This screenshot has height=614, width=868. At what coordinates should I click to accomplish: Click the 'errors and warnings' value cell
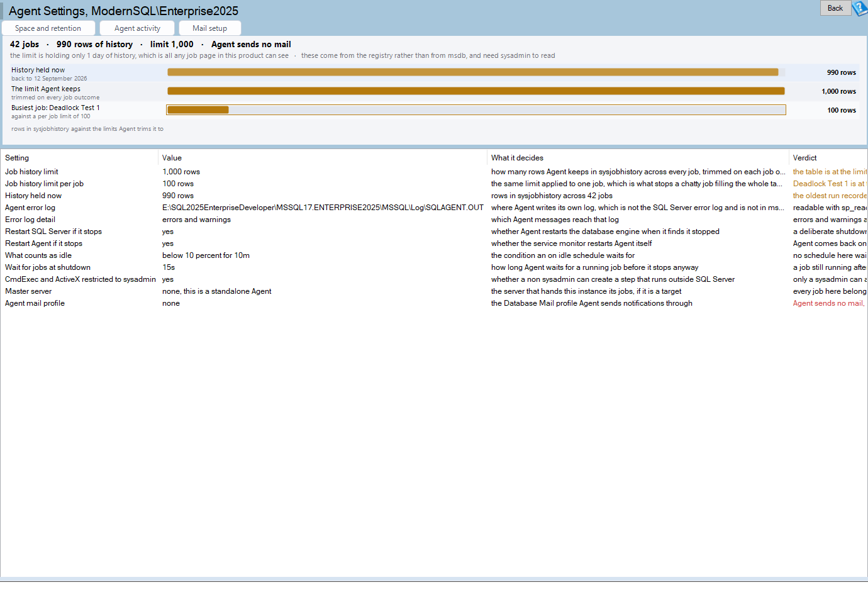click(x=196, y=220)
